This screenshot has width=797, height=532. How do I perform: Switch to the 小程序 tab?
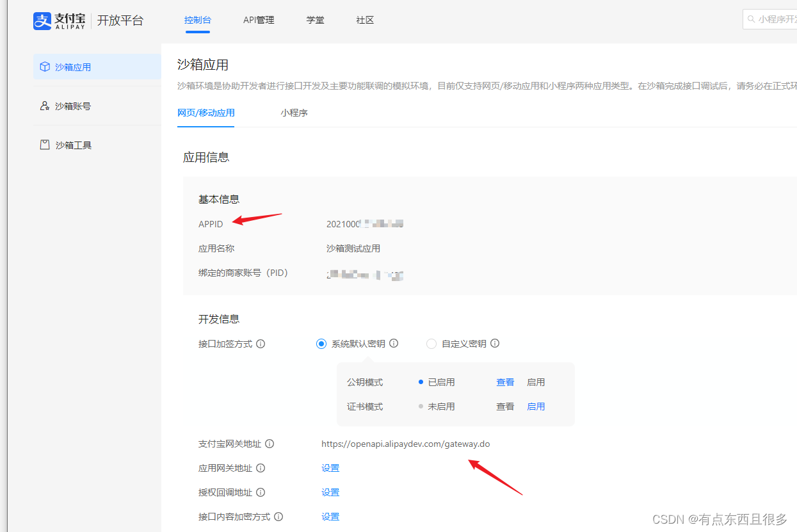(294, 113)
